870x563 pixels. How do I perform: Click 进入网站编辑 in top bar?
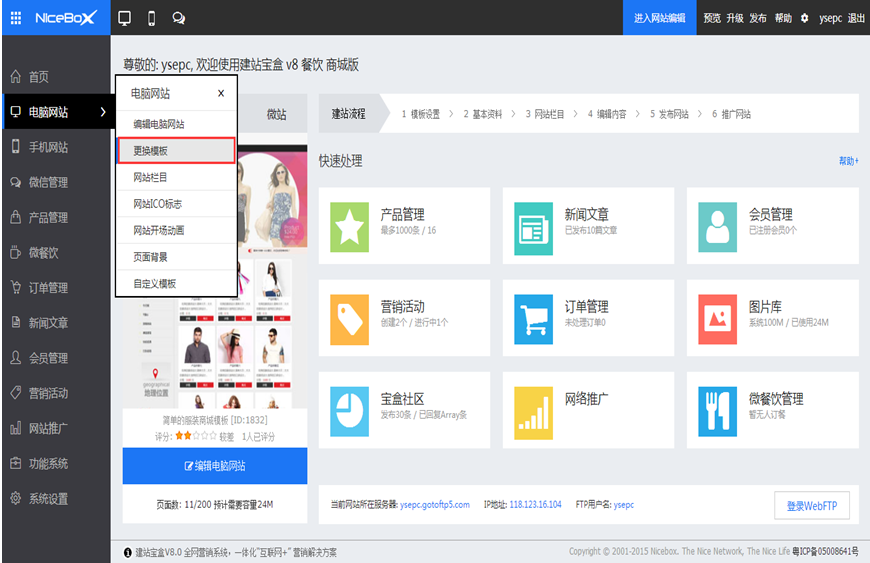[x=660, y=18]
